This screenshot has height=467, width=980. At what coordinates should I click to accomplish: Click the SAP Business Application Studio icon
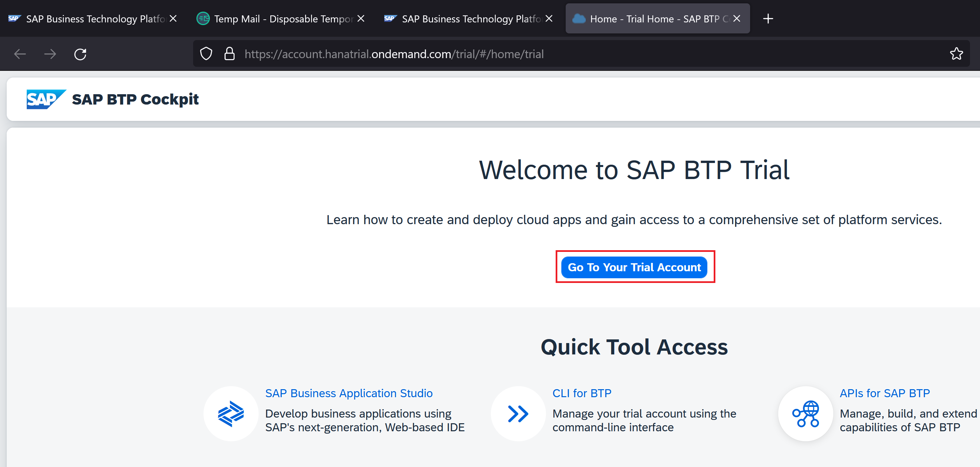[x=231, y=413]
